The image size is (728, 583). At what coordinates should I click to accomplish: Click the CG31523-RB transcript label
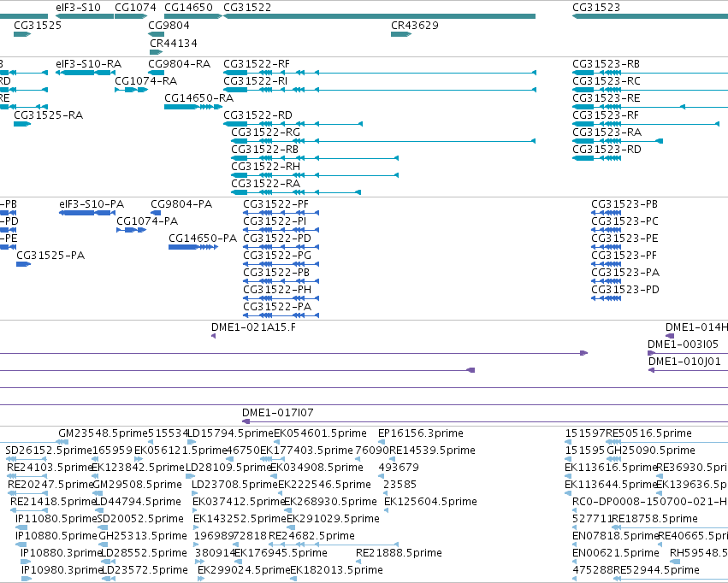tap(607, 63)
